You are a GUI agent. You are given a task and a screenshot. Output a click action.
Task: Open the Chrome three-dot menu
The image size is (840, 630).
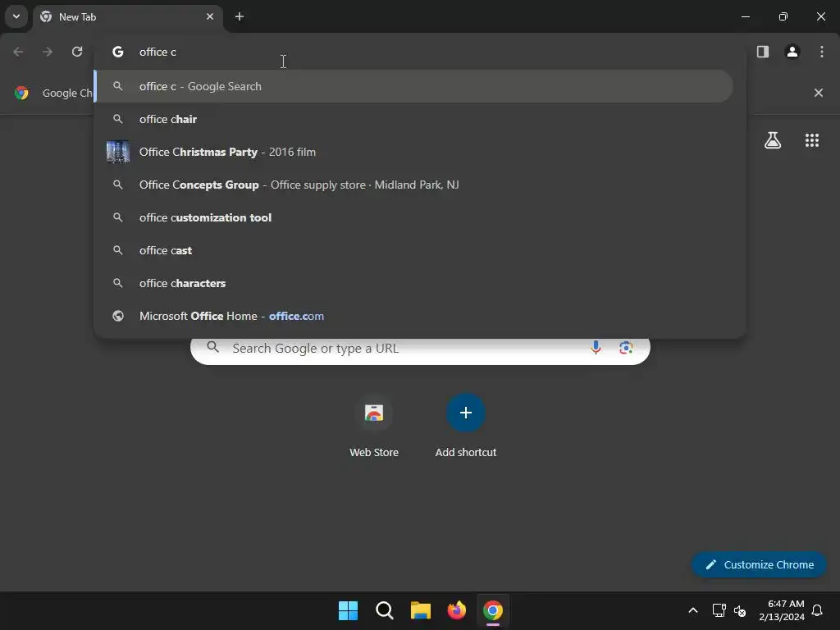(822, 52)
